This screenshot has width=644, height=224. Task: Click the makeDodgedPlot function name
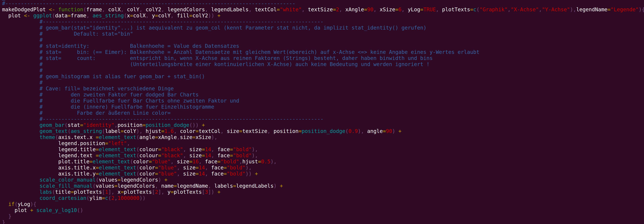point(24,10)
